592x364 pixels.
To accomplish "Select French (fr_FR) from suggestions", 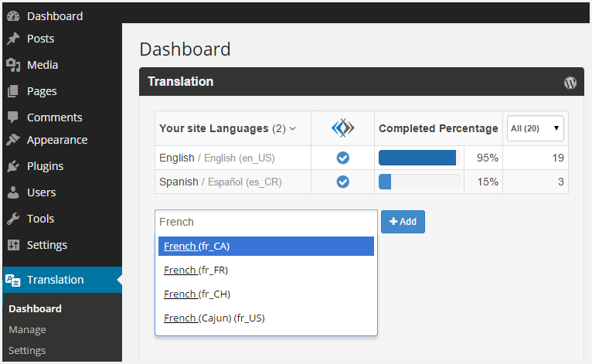I will (x=266, y=270).
